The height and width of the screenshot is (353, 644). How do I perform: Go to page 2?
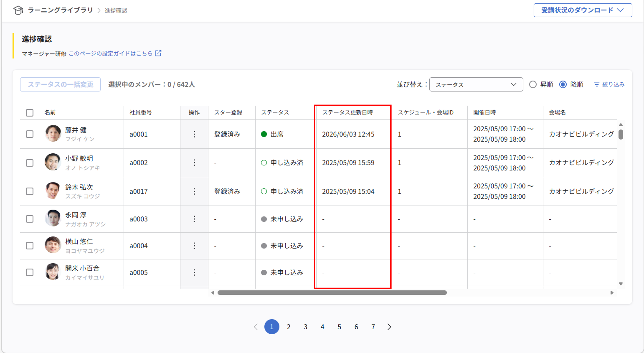click(288, 327)
